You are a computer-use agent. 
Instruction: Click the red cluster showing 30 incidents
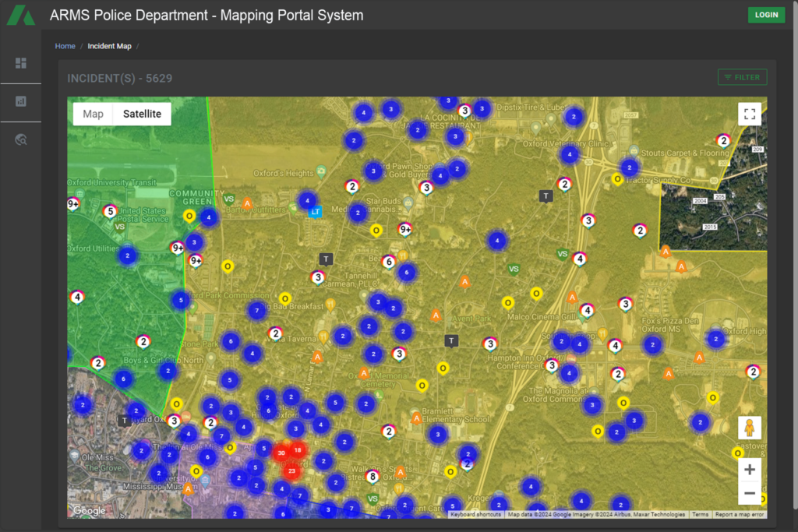(281, 452)
